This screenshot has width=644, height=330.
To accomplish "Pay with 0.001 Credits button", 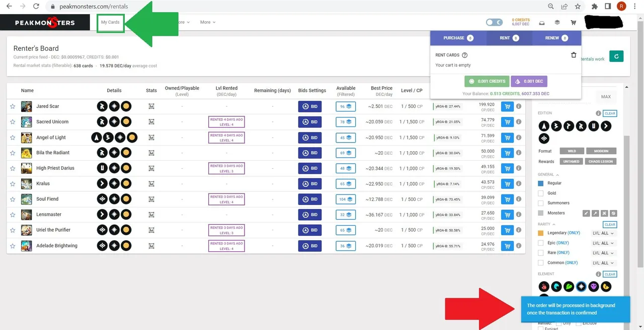I will pos(487,81).
